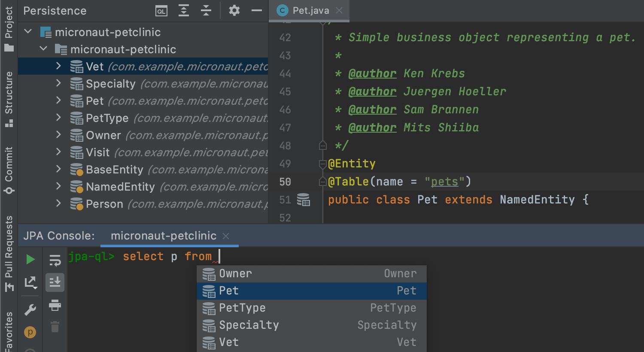
Task: Toggle soft-wrap in the console output
Action: [x=55, y=259]
